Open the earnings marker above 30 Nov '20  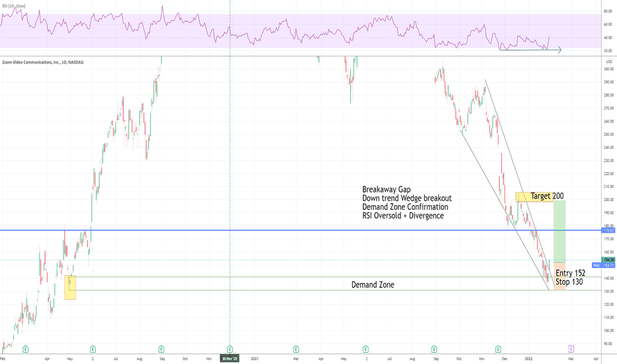click(230, 349)
